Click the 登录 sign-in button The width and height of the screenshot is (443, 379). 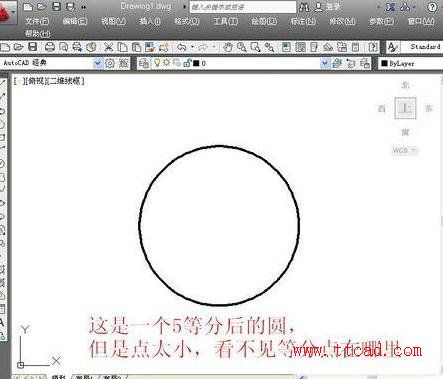tap(327, 7)
